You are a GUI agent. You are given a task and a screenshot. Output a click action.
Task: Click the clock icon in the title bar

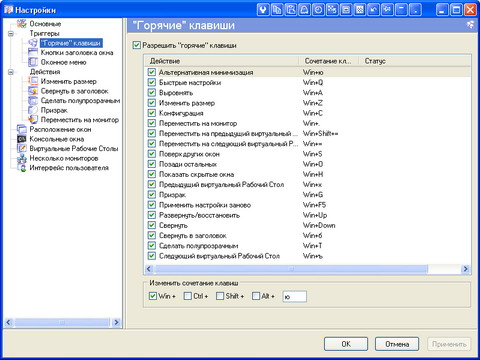[x=318, y=10]
